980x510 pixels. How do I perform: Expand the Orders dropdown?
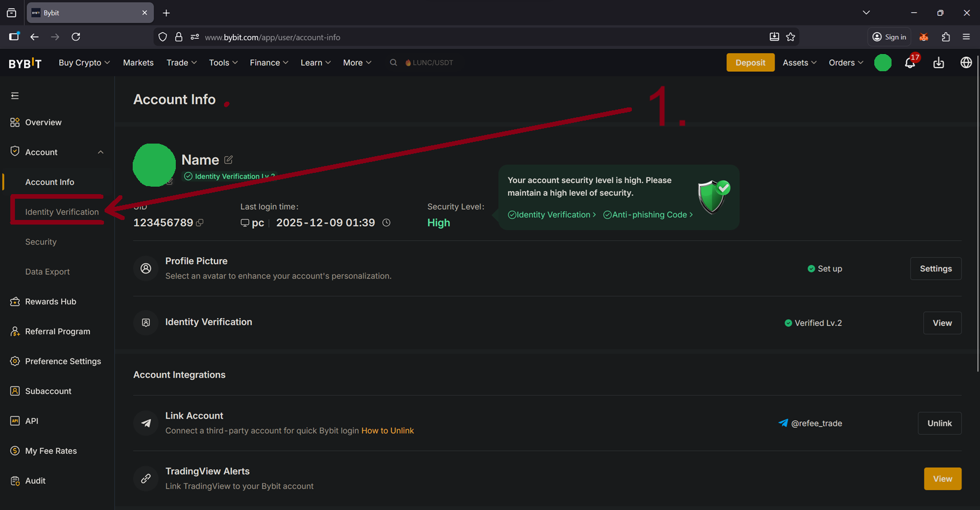[846, 63]
